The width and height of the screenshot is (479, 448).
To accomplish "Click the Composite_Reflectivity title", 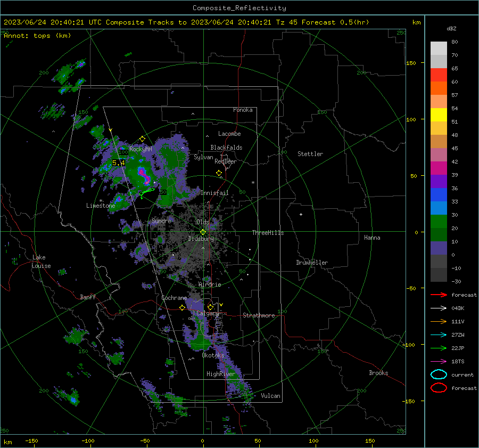I will [x=240, y=8].
